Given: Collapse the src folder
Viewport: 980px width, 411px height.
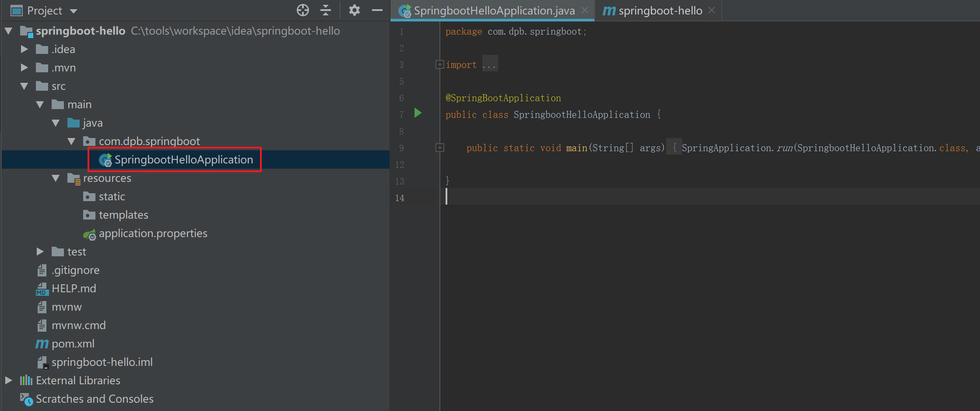Looking at the screenshot, I should pos(25,86).
